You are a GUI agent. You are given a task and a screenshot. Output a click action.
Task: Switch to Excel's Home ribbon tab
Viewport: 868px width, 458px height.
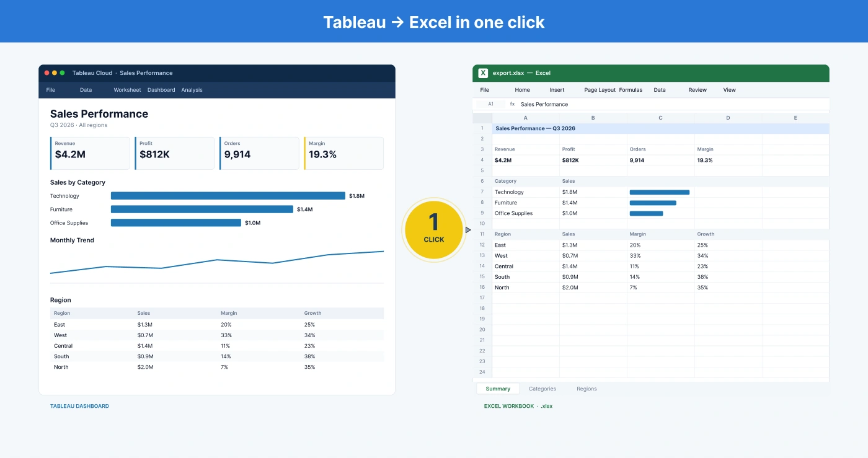click(x=522, y=90)
